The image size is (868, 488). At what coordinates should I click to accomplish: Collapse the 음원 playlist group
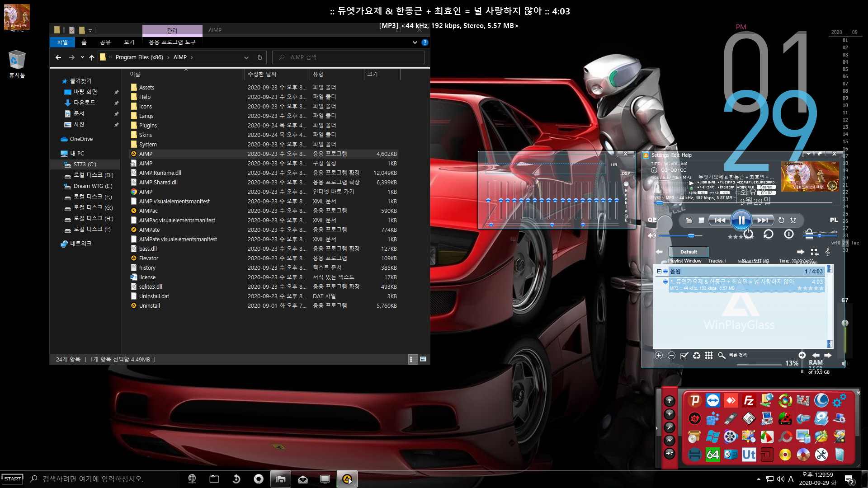pos(659,272)
